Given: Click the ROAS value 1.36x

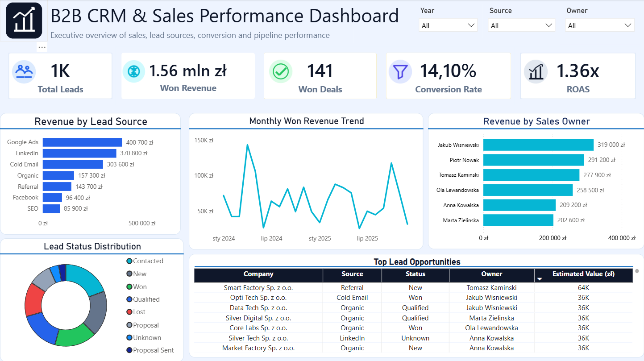Looking at the screenshot, I should 578,71.
